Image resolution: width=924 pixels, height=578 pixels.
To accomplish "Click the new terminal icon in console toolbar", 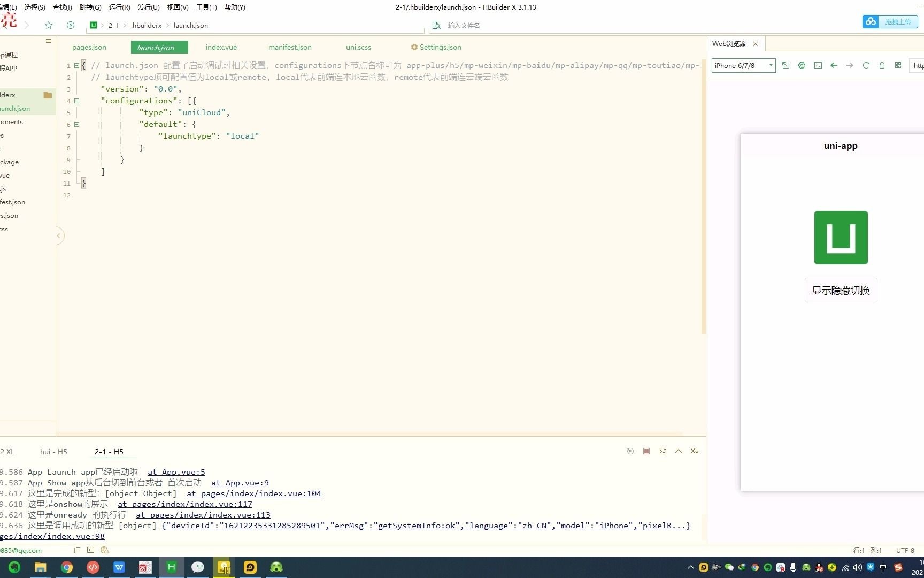I will pos(663,451).
